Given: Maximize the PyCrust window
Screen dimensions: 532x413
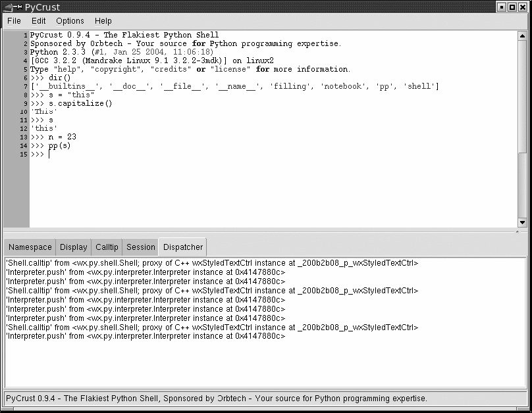Looking at the screenshot, I should point(512,7).
